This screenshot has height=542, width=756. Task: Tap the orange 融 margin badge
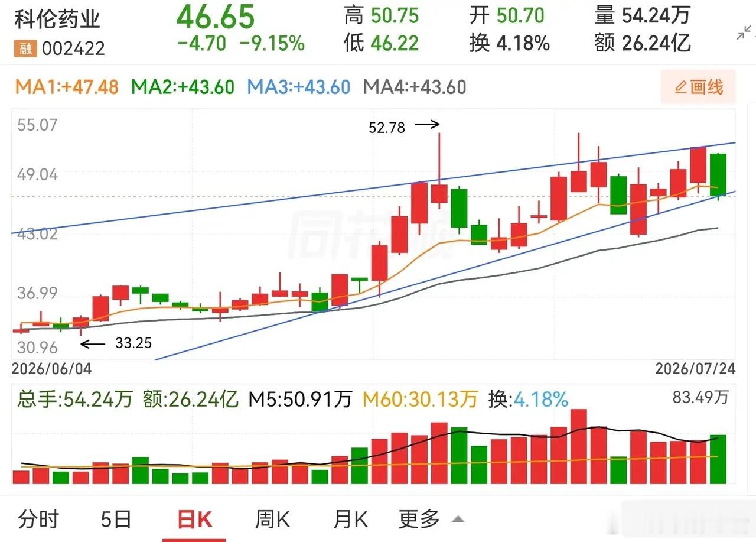[x=26, y=48]
